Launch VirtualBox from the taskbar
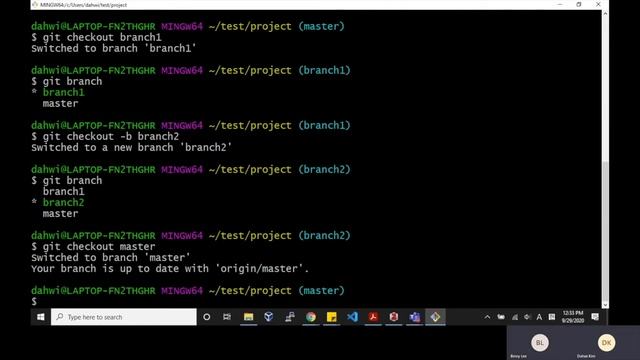 [269, 317]
